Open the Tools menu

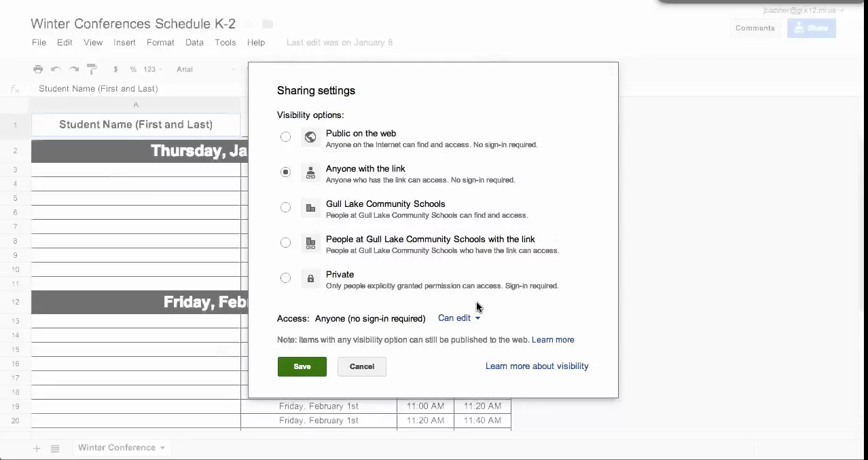pyautogui.click(x=225, y=42)
